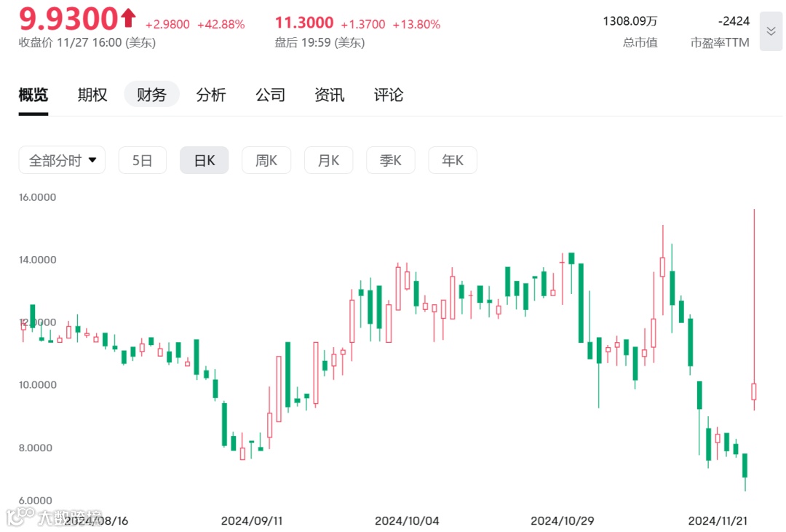
Task: Select the 5日 chart period
Action: (x=143, y=160)
